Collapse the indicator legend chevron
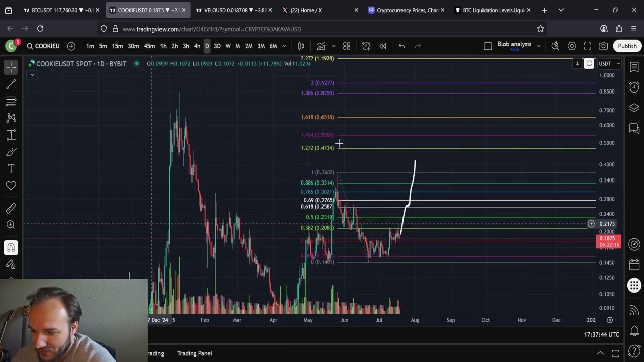Viewport: 644px width, 362px height. 32,75
